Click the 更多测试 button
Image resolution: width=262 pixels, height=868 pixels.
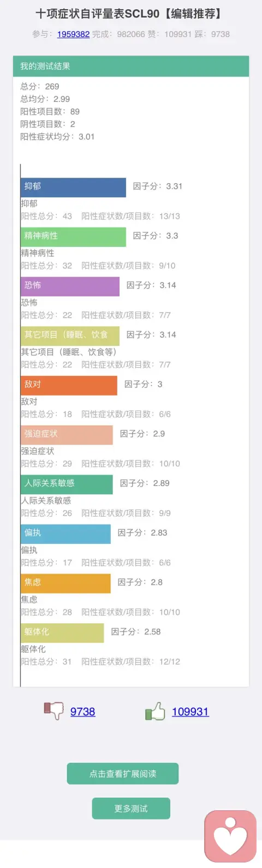pos(131,809)
